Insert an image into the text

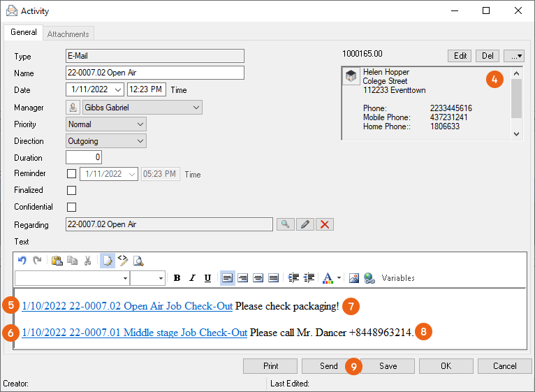pyautogui.click(x=354, y=278)
